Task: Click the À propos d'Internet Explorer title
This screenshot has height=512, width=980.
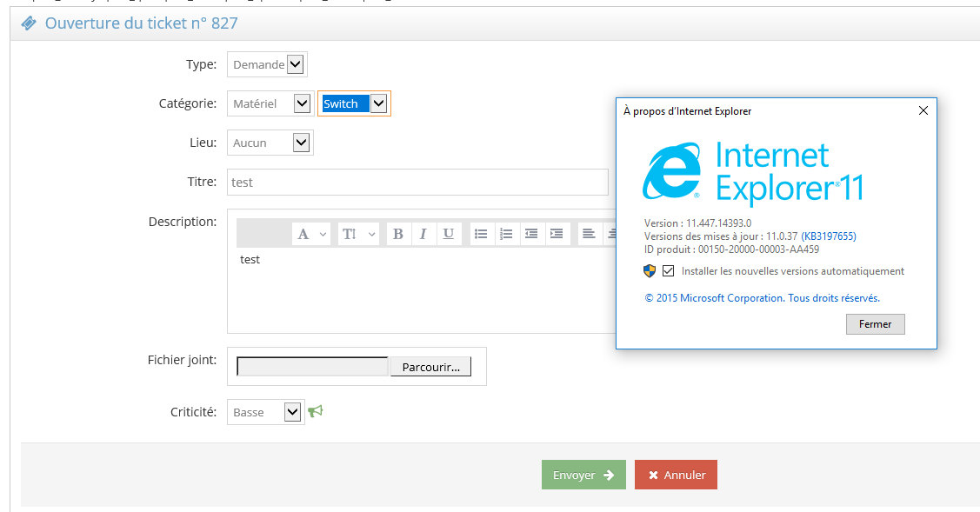Action: click(688, 111)
